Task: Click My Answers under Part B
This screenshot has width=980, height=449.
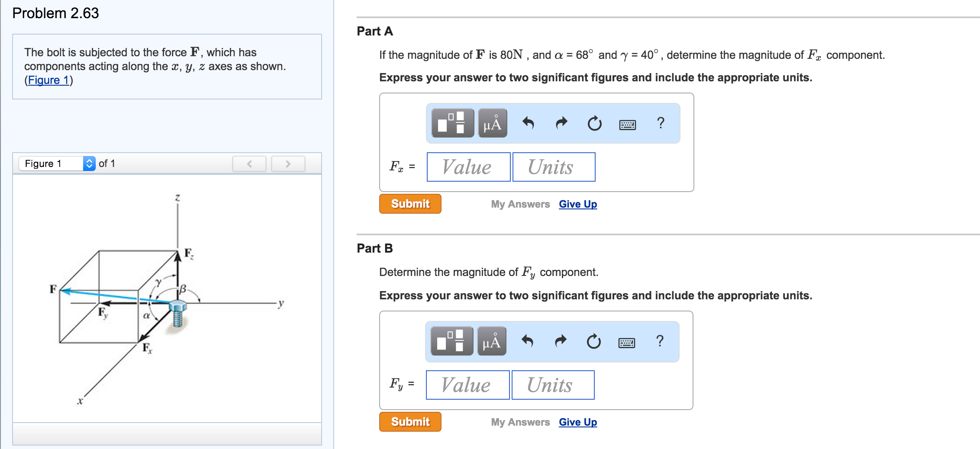Action: [x=520, y=422]
